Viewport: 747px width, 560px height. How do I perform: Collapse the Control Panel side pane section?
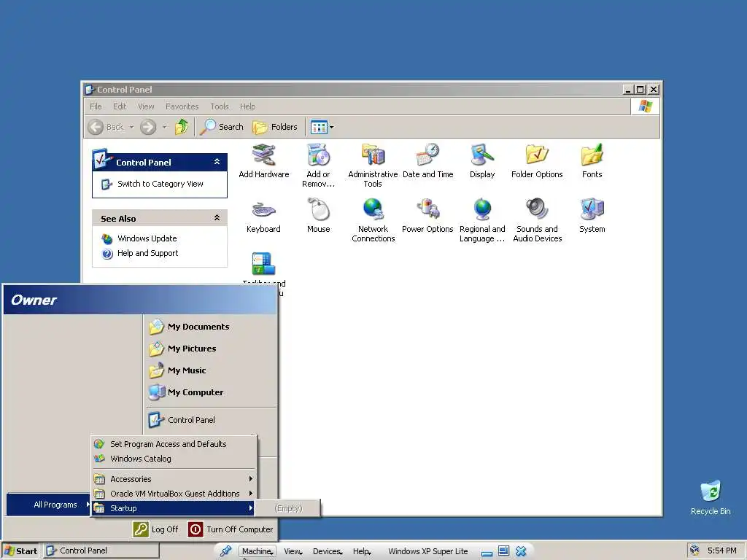(x=217, y=162)
